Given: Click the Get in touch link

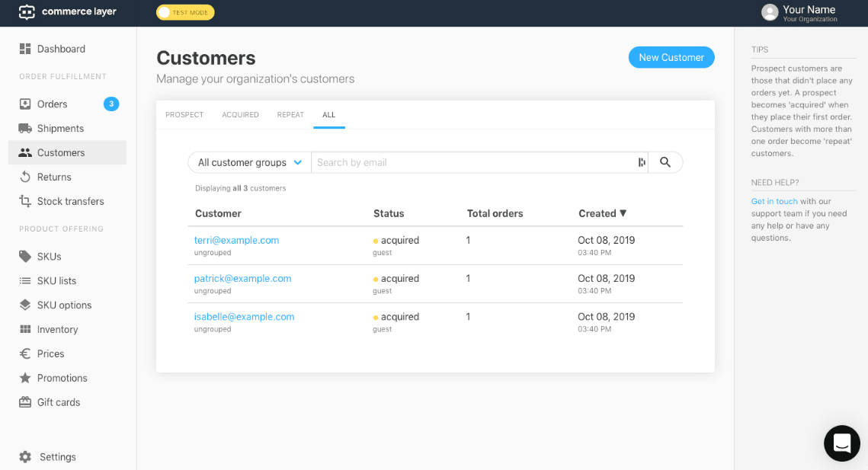Looking at the screenshot, I should tap(774, 202).
